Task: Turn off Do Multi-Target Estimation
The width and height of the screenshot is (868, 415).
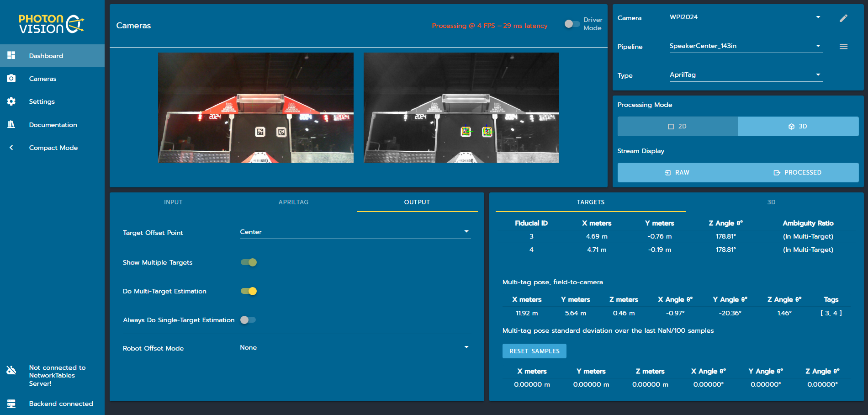Action: tap(249, 291)
